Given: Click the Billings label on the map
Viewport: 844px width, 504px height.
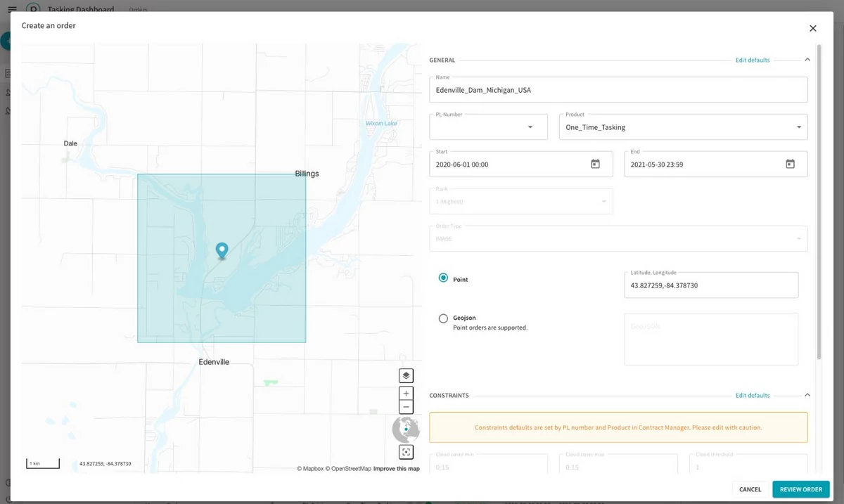Looking at the screenshot, I should coord(307,174).
